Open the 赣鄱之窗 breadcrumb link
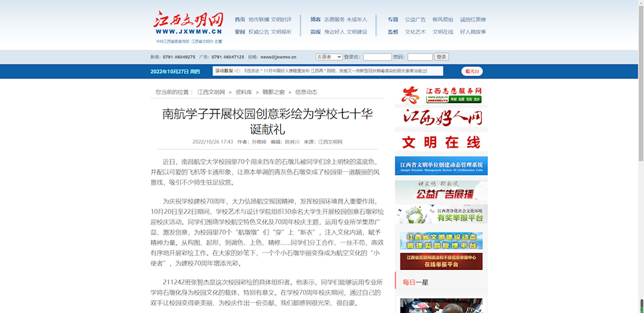644x313 pixels. tap(273, 92)
